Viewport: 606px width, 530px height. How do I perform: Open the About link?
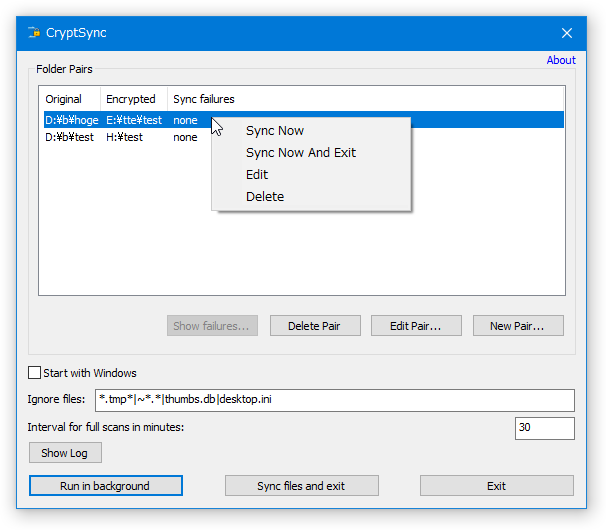click(561, 60)
